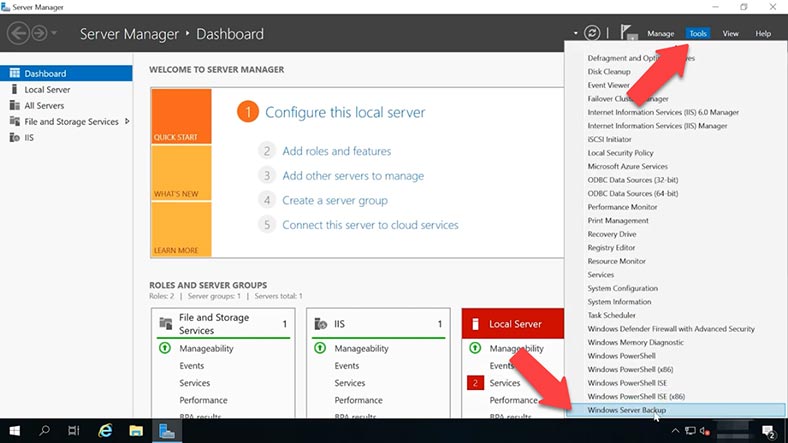Open the IIS tile header

[378, 324]
